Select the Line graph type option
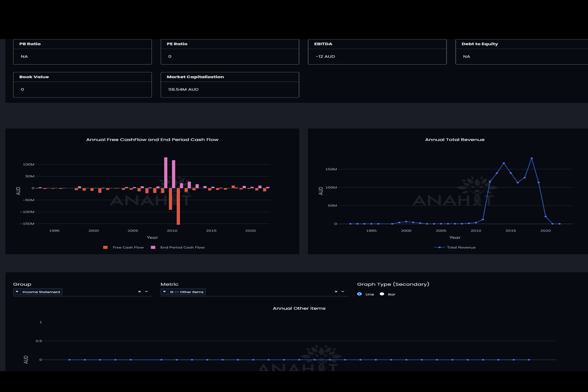 pos(359,294)
